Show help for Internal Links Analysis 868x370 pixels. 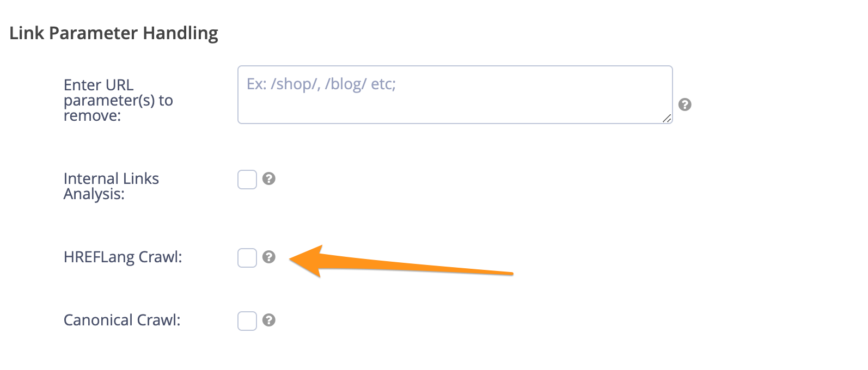click(x=269, y=178)
